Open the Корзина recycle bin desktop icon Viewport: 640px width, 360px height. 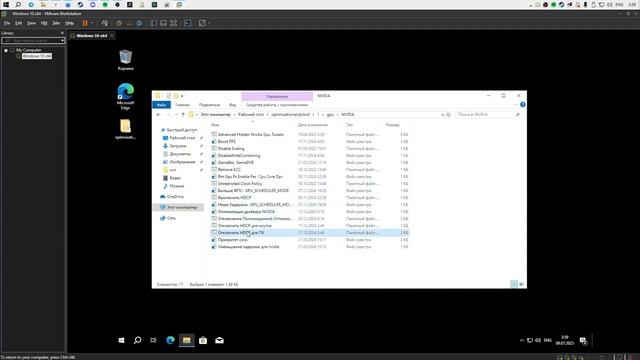click(125, 60)
